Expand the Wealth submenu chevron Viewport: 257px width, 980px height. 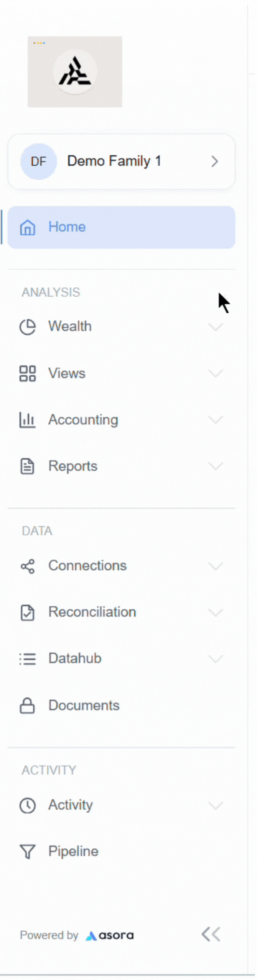pyautogui.click(x=215, y=327)
